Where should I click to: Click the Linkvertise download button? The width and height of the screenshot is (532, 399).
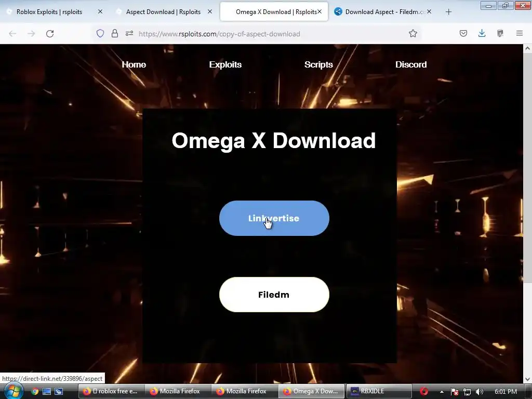274,218
